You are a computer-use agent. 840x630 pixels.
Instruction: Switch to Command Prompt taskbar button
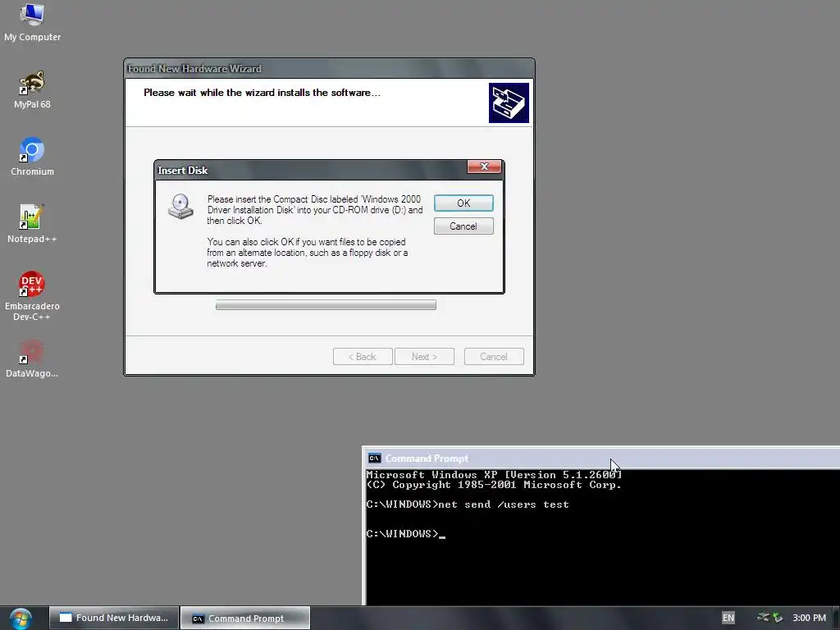[x=245, y=618]
